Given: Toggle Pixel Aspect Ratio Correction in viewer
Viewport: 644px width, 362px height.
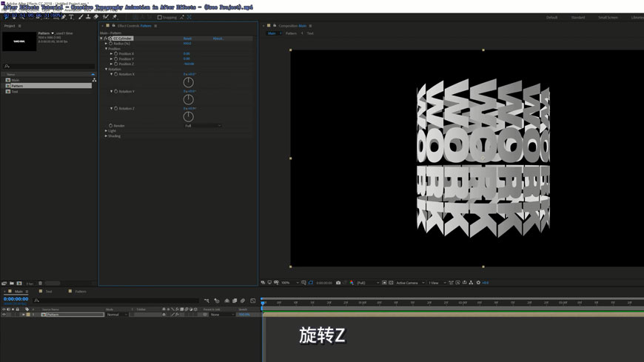Looking at the screenshot, I should pos(451,283).
